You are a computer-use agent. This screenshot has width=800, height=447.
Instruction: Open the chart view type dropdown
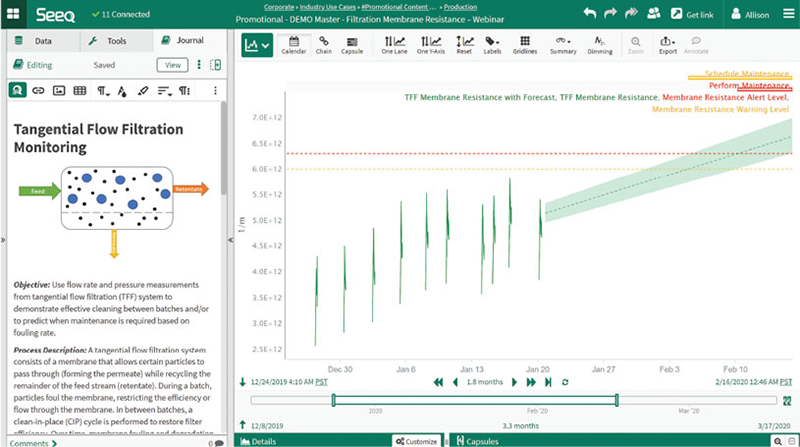coord(257,45)
